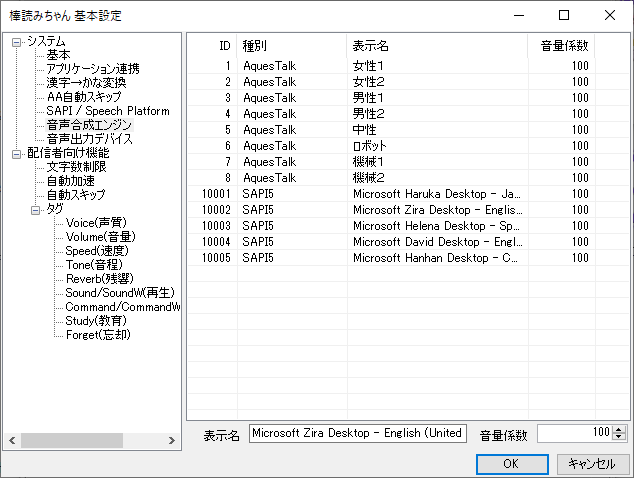
Task: Select システム root tree label
Action: tap(46, 41)
